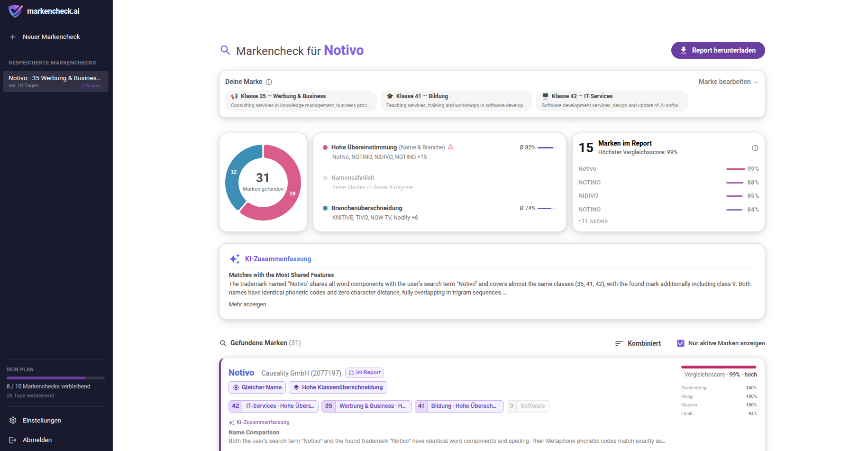The width and height of the screenshot is (868, 451).
Task: Click the small Report label in saved check
Action: (91, 86)
